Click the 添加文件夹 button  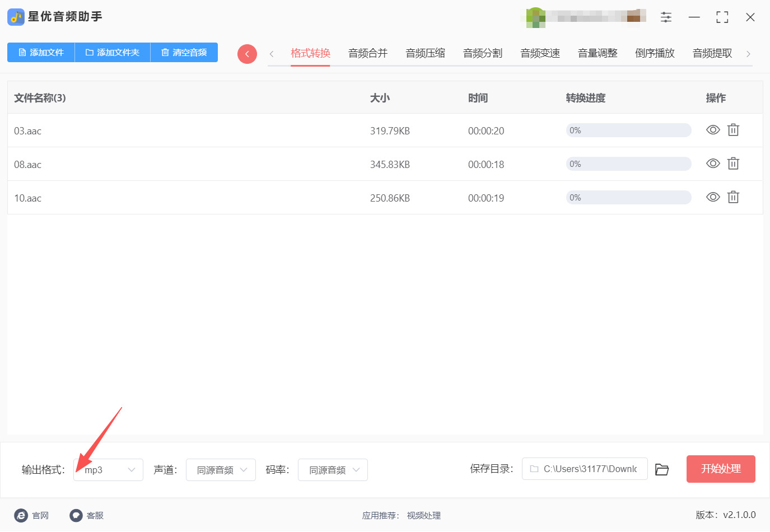coord(113,53)
